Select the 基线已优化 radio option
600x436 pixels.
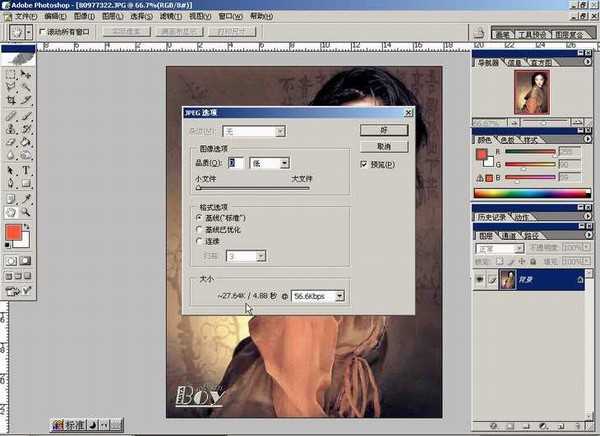(x=199, y=228)
